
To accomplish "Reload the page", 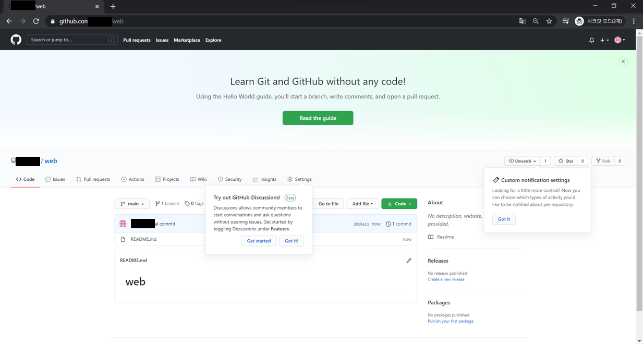I will coord(36,21).
